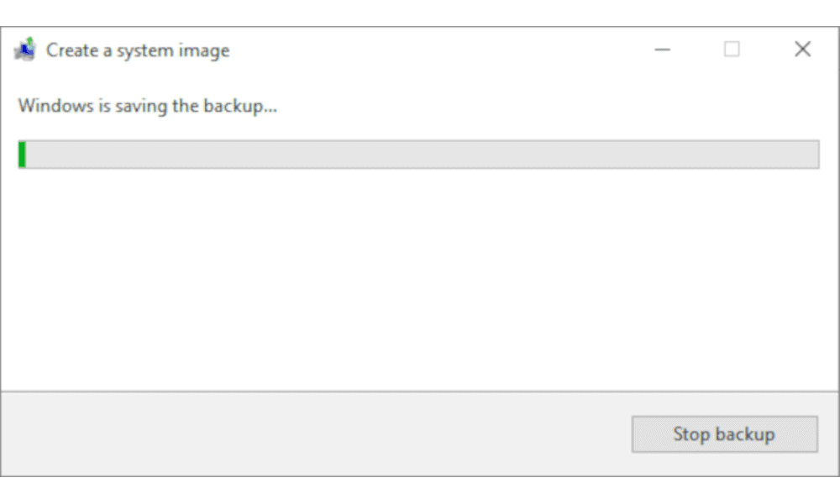Click the word 'image' in window title

[204, 51]
